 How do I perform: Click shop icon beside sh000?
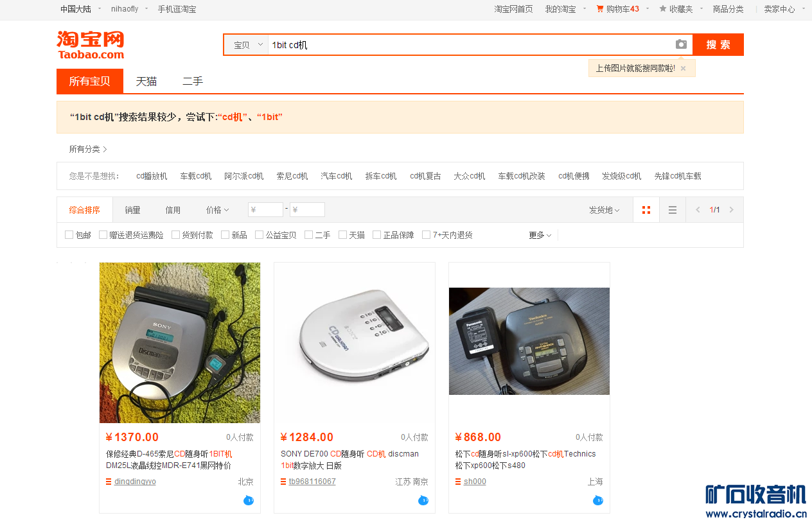point(458,482)
